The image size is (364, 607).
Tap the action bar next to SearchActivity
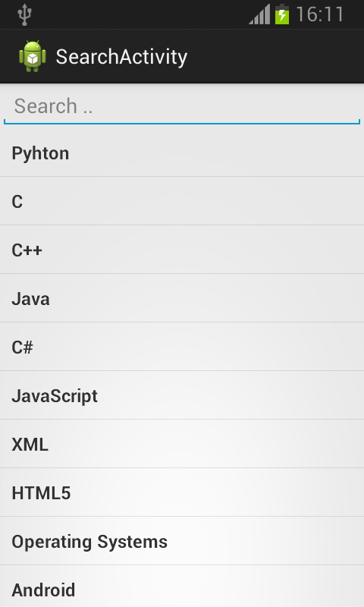[x=275, y=56]
